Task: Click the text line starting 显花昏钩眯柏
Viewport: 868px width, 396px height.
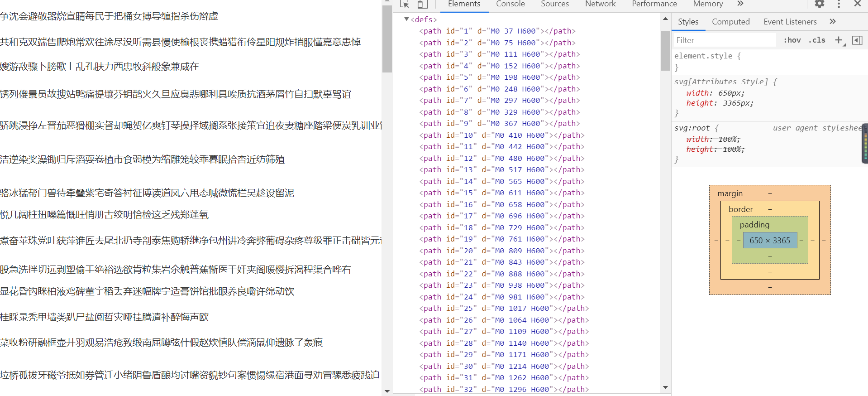Action: point(147,291)
